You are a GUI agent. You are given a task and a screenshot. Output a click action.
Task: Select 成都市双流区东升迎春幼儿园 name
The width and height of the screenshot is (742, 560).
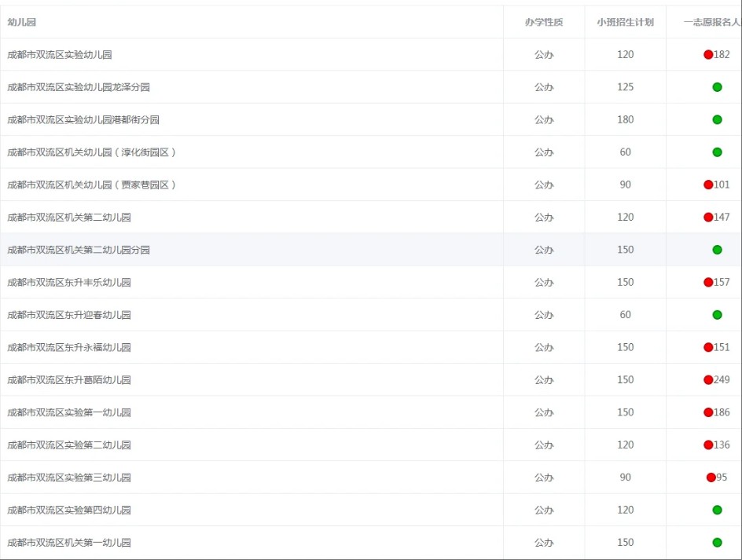69,315
